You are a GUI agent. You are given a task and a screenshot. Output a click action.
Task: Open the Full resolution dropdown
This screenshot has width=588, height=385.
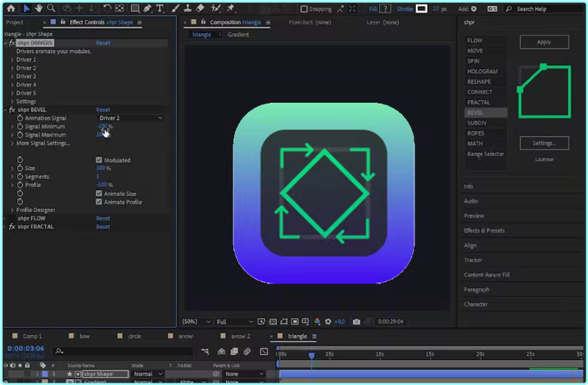[233, 322]
